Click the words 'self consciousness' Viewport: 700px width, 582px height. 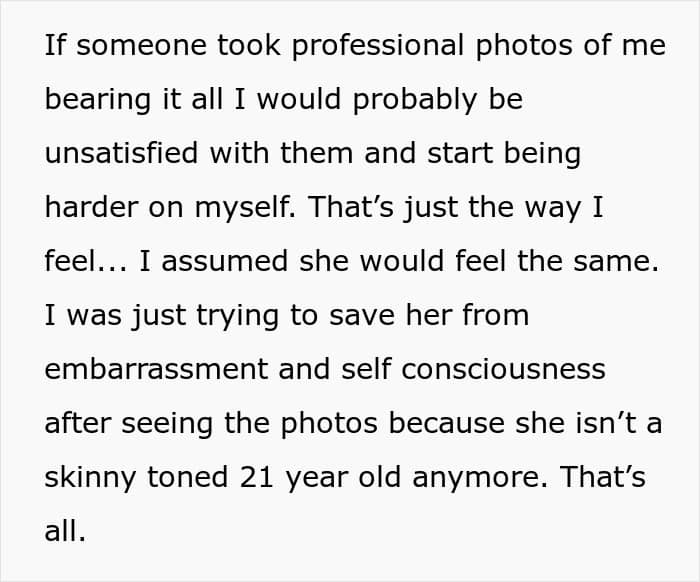coord(473,369)
